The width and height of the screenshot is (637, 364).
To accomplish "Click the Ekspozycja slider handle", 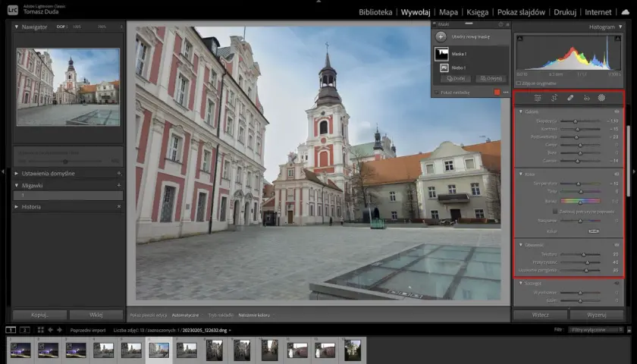I will [x=576, y=121].
